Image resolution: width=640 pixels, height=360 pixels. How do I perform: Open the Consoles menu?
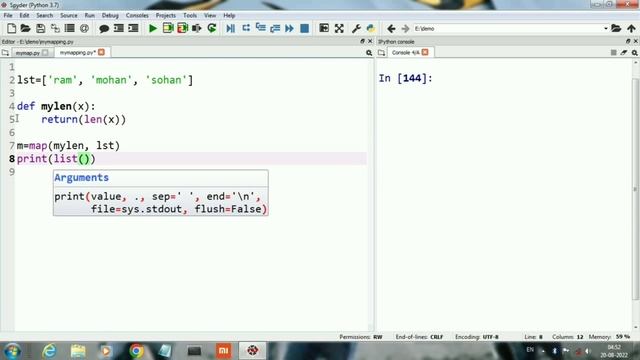(137, 16)
